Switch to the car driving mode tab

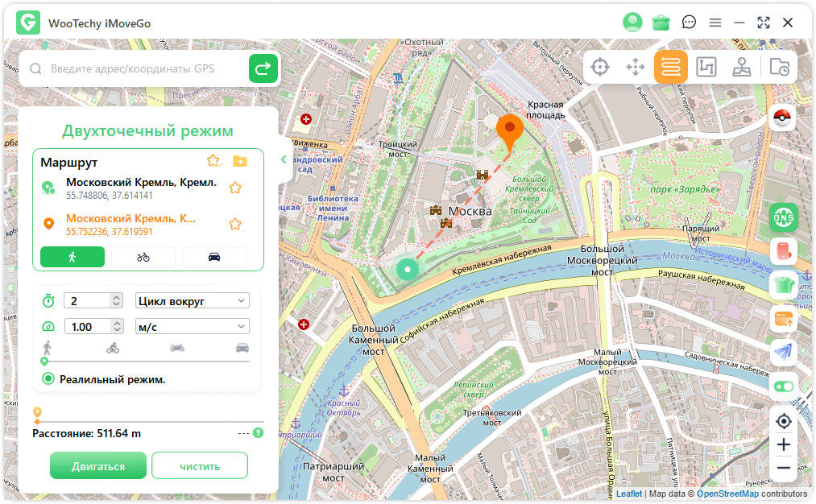[214, 257]
